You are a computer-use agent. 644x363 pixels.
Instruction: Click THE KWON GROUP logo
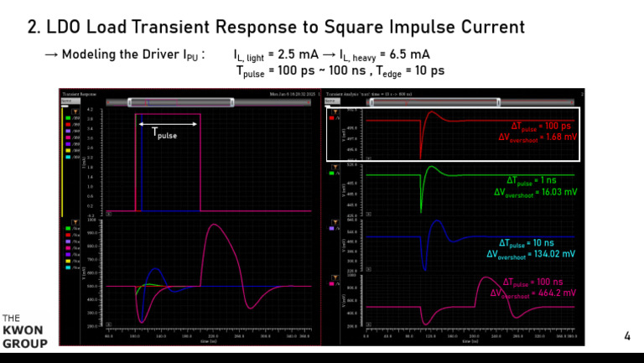[x=24, y=331]
